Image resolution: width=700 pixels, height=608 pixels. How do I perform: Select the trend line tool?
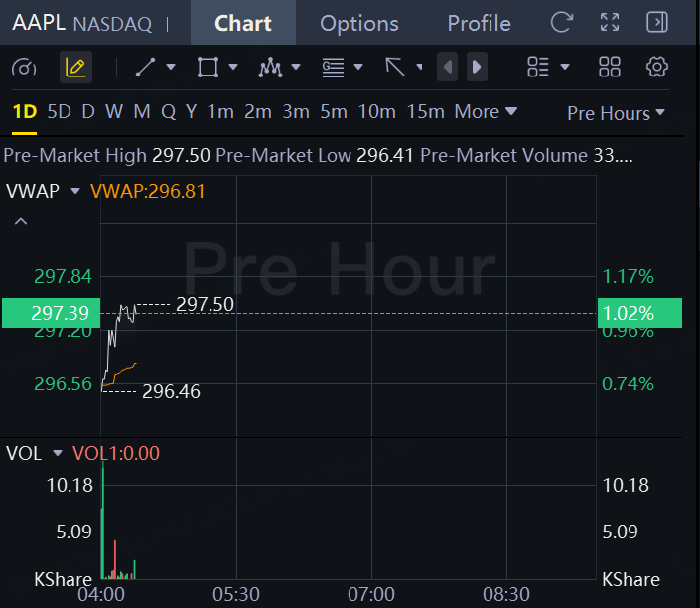(145, 67)
